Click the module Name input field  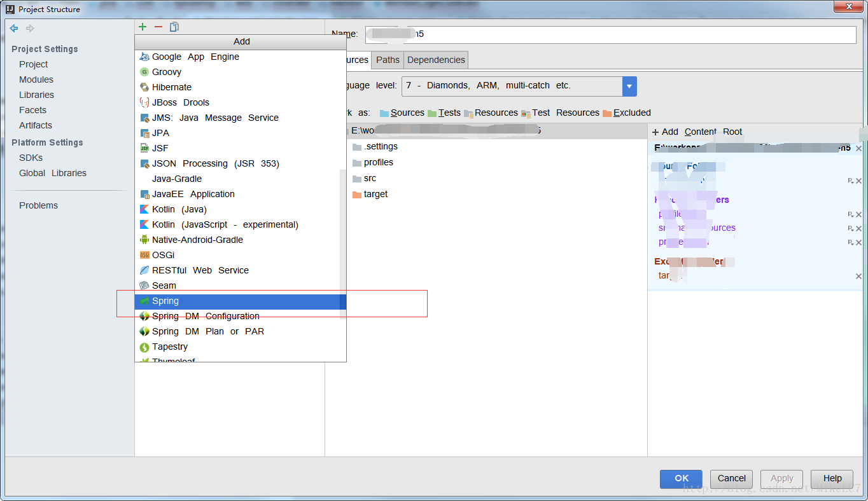point(611,34)
